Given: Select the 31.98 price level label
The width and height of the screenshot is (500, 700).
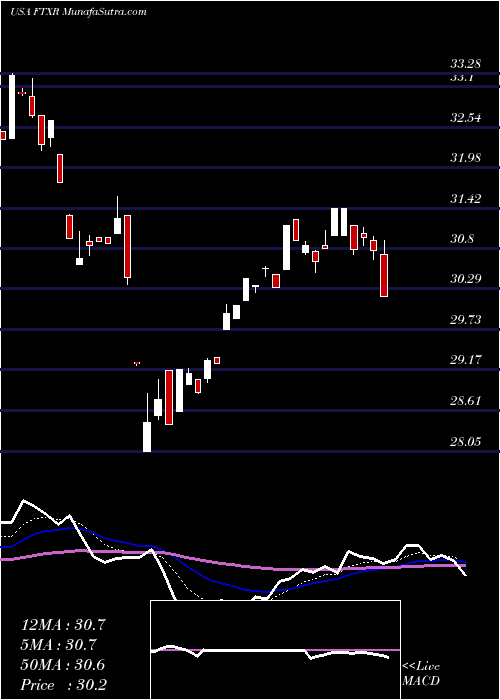Looking at the screenshot, I should (x=466, y=157).
